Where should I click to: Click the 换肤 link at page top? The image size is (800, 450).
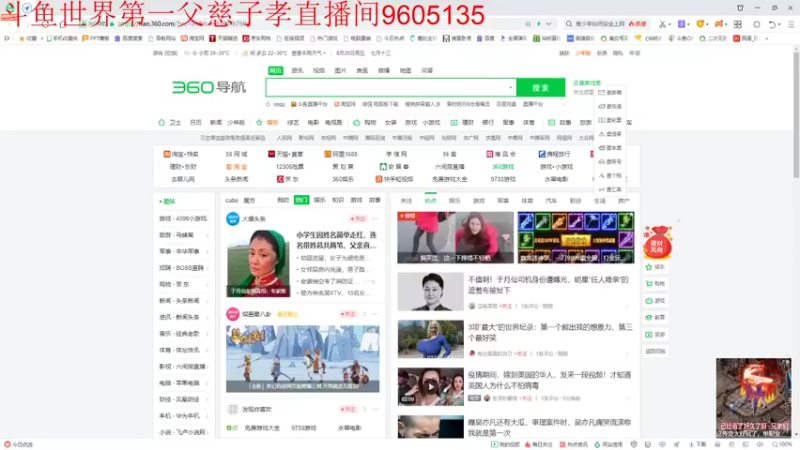564,53
